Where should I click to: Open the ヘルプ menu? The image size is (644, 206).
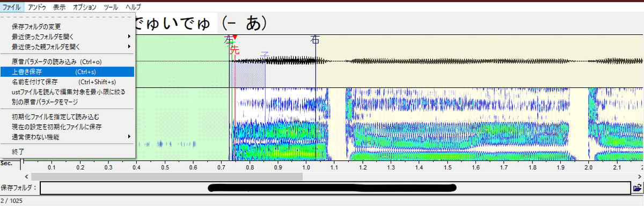coord(133,7)
